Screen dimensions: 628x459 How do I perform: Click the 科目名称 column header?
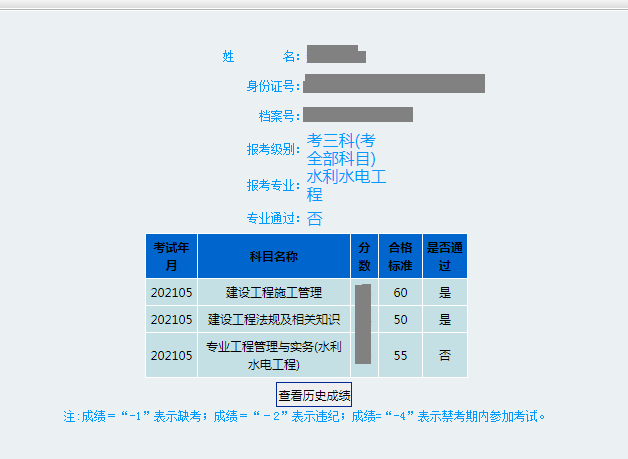coord(273,256)
